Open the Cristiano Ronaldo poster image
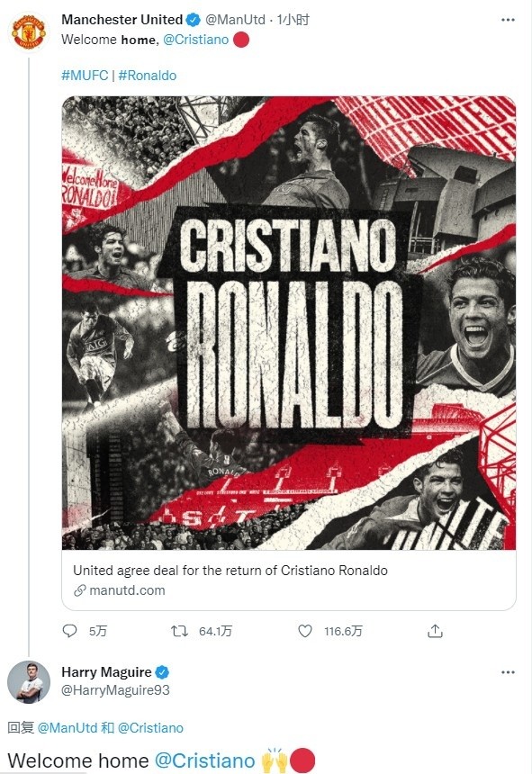The height and width of the screenshot is (774, 532). tap(289, 323)
